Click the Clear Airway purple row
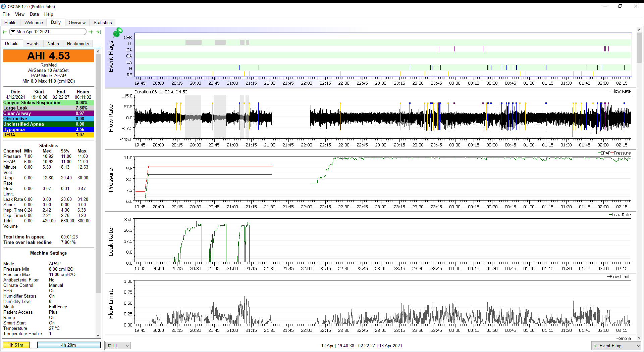 (49, 113)
